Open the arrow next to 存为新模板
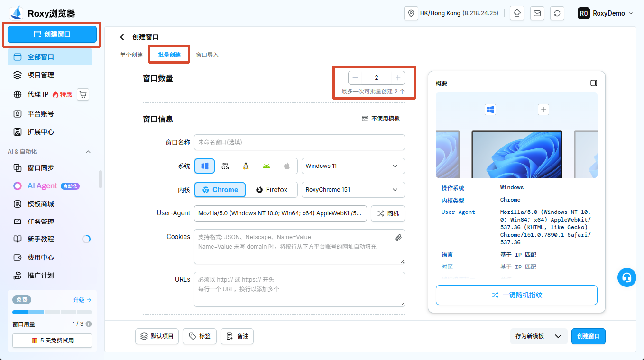The height and width of the screenshot is (360, 644). pos(558,336)
